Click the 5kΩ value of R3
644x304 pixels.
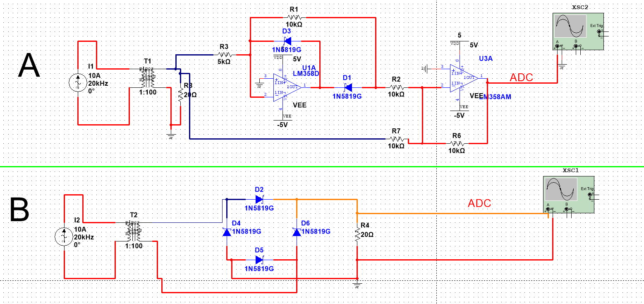224,62
